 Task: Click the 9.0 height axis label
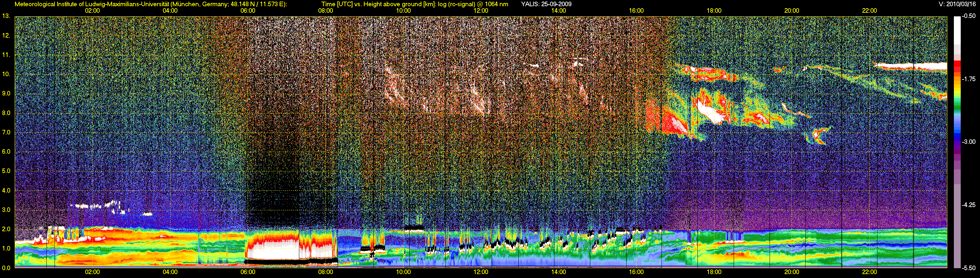coord(6,93)
